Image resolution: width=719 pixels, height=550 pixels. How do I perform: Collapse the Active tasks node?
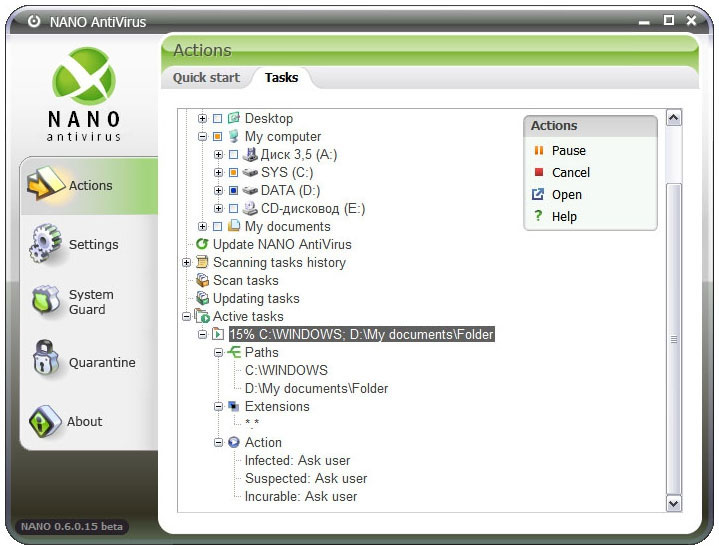(186, 317)
